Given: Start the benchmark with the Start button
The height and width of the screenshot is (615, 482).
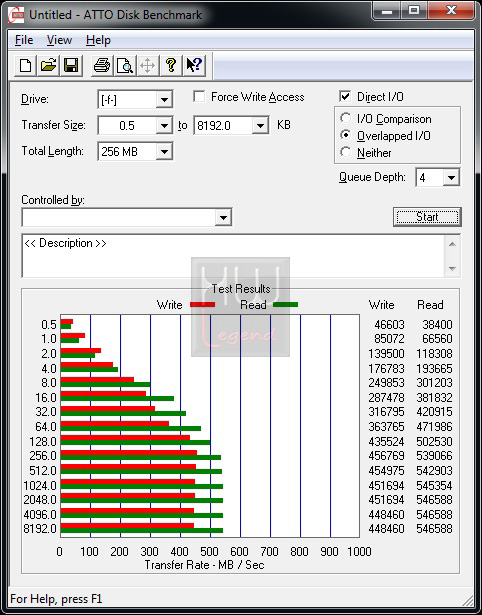Looking at the screenshot, I should [427, 217].
